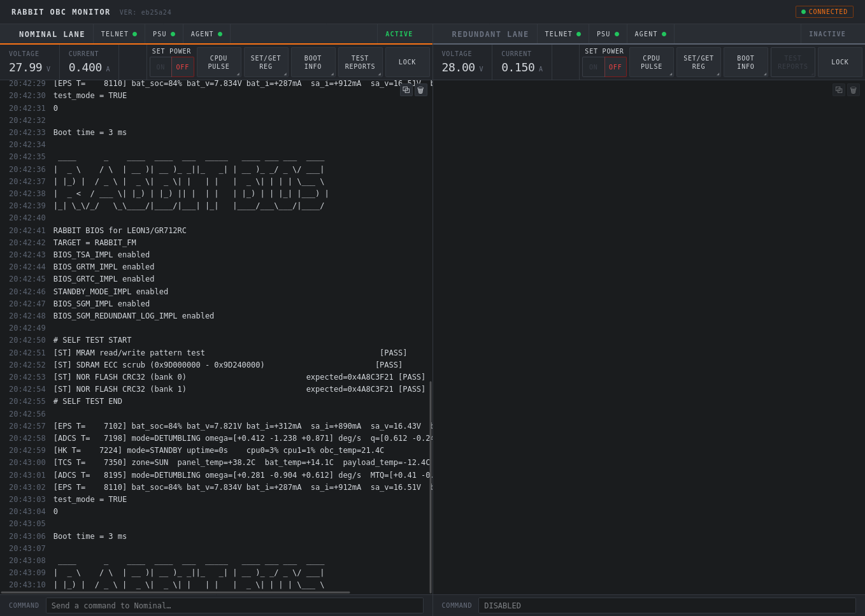The height and width of the screenshot is (616, 865).
Task: Clear the Redundant lane console log
Action: (x=854, y=90)
